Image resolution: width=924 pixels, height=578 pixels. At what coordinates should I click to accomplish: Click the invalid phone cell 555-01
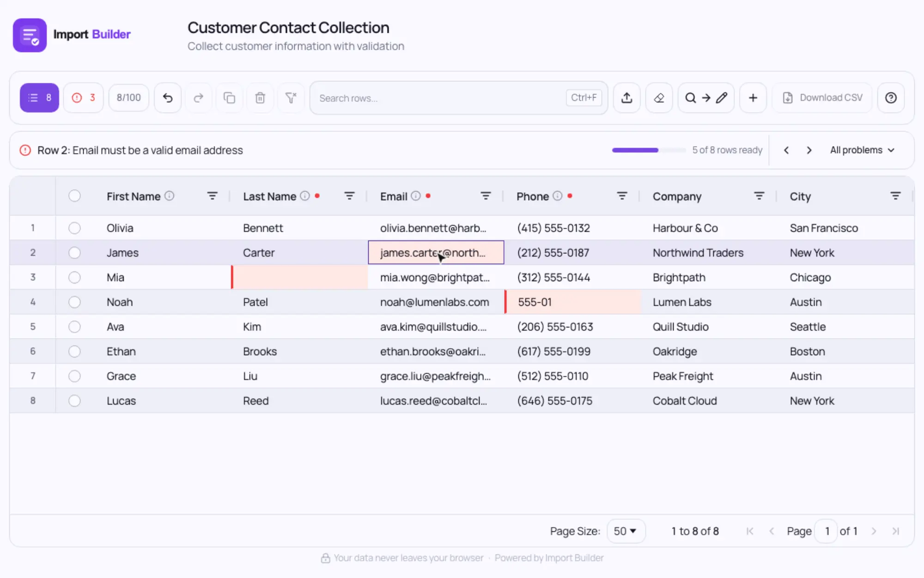572,302
